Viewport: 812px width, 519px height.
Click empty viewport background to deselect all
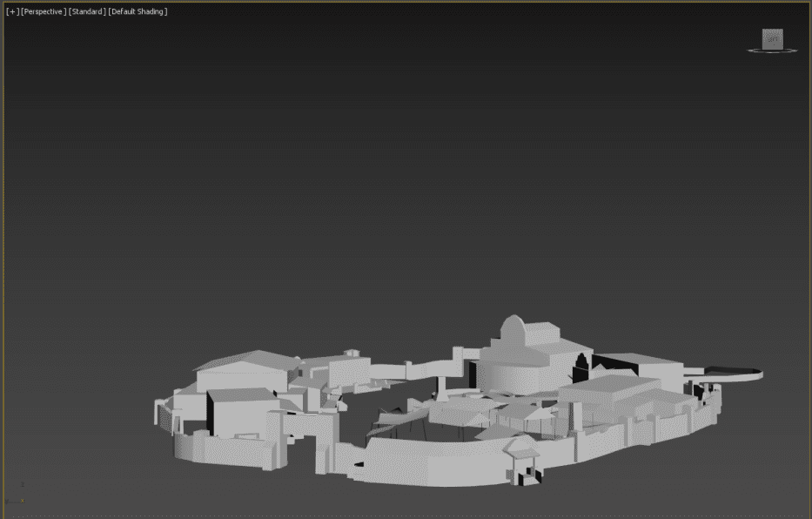(x=392, y=174)
